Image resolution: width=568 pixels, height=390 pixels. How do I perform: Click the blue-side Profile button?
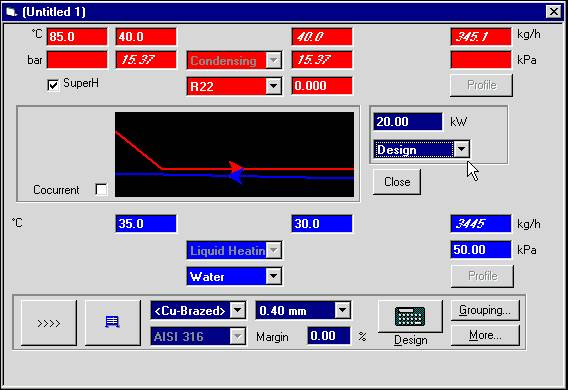[483, 276]
